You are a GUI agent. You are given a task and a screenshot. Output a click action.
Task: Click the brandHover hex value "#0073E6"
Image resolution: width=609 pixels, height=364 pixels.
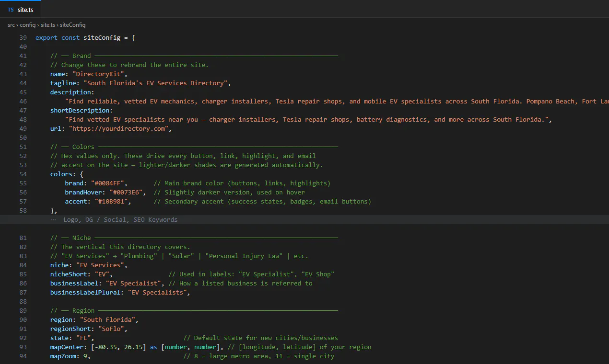126,193
